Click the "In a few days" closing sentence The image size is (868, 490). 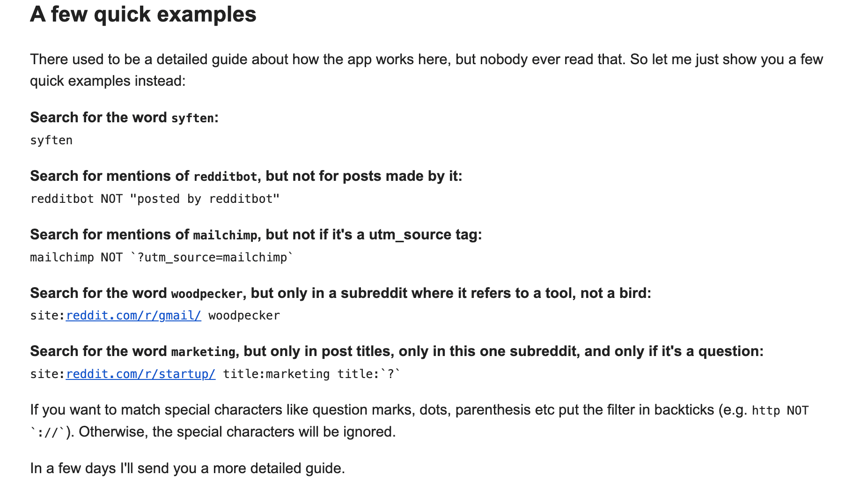click(x=187, y=468)
